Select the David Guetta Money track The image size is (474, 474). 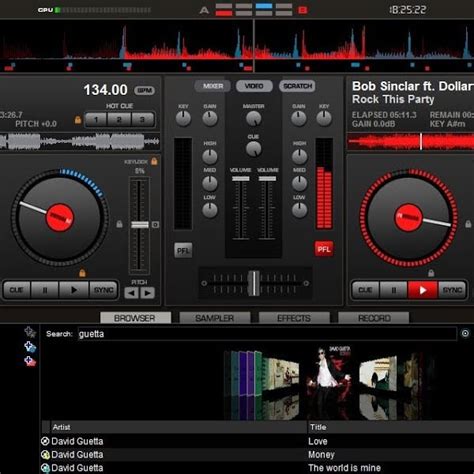tap(257, 455)
